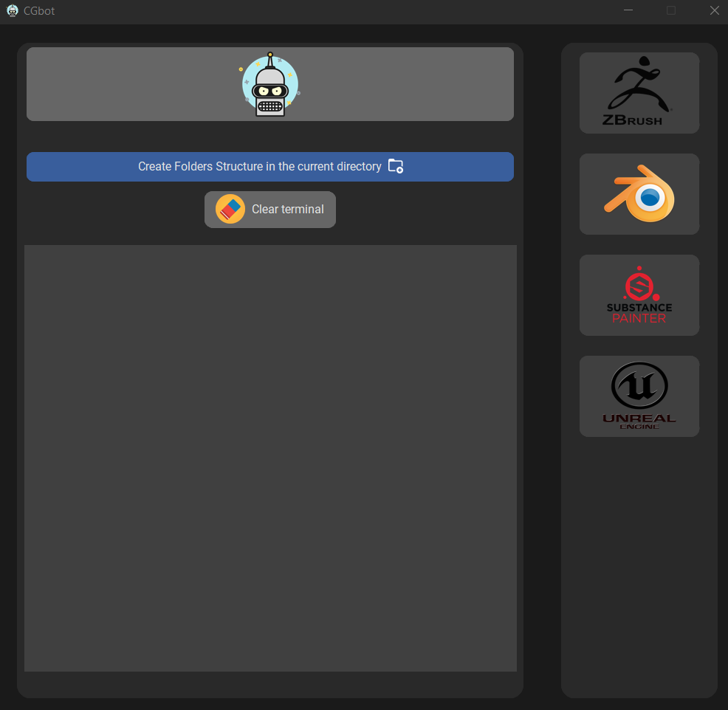Click inside the terminal output area
The height and width of the screenshot is (710, 728).
tap(270, 458)
